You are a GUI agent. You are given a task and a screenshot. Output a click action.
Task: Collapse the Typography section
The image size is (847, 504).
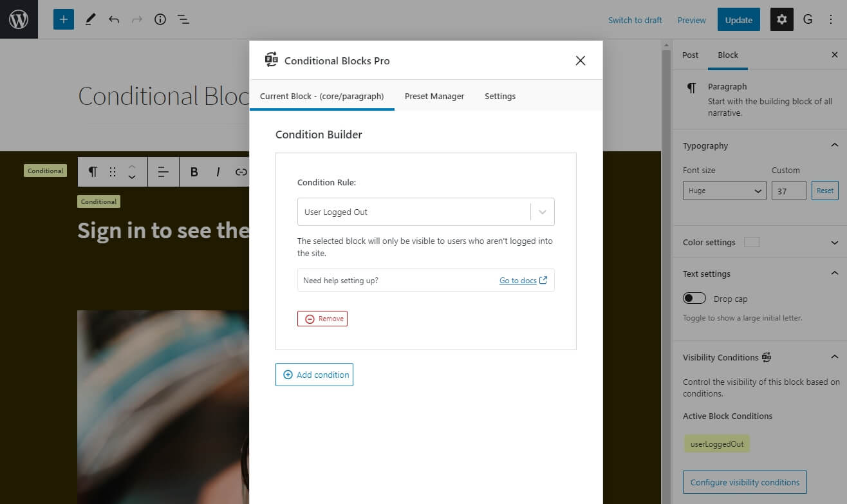[x=834, y=145]
